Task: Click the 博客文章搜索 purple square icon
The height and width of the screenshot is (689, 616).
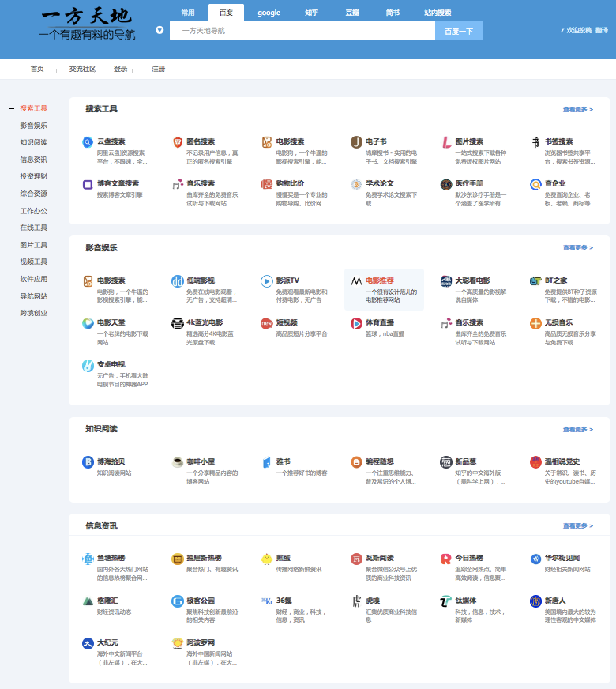Action: pos(88,184)
